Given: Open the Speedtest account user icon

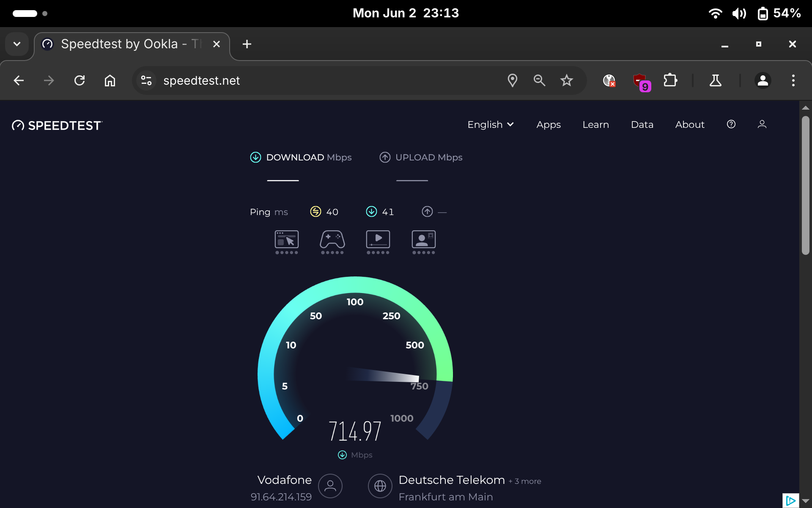Looking at the screenshot, I should point(762,124).
